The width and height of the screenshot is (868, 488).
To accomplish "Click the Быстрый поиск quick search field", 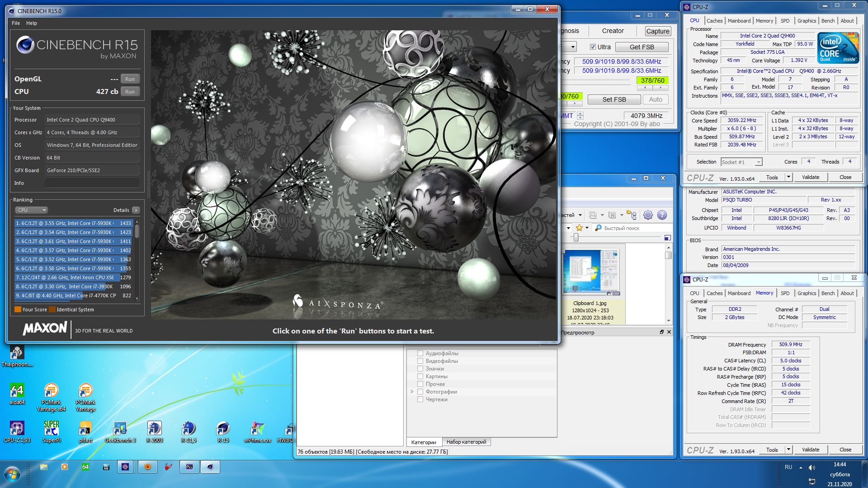I will 633,228.
